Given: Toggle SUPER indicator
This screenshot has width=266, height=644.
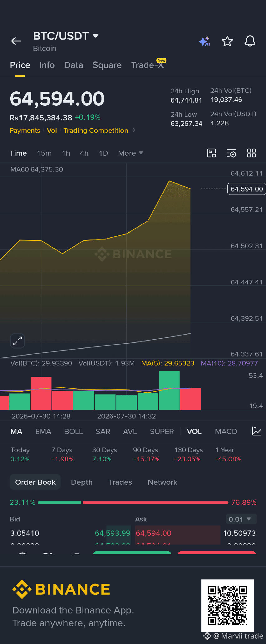Looking at the screenshot, I should pos(162,432).
